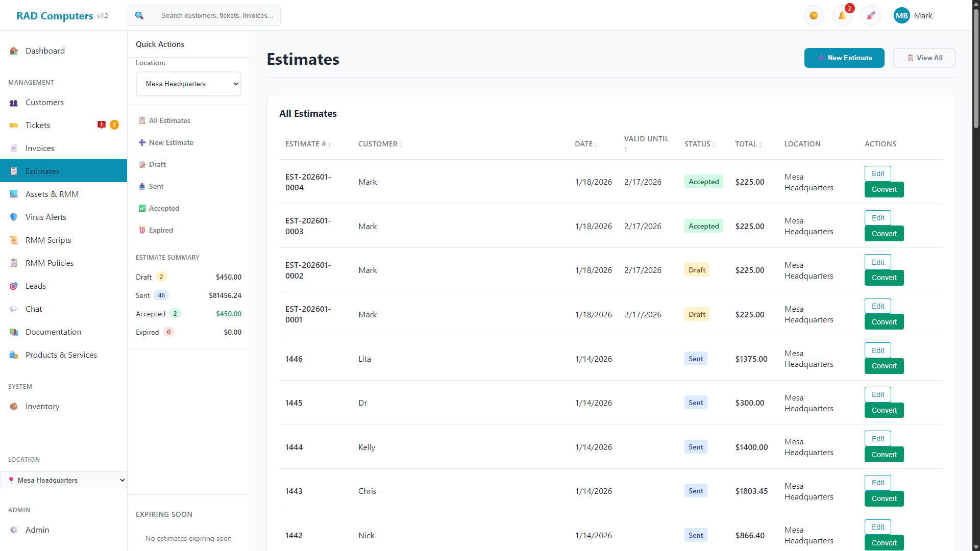Toggle sorting on the Date column
Viewport: 980px width, 551px height.
(586, 144)
